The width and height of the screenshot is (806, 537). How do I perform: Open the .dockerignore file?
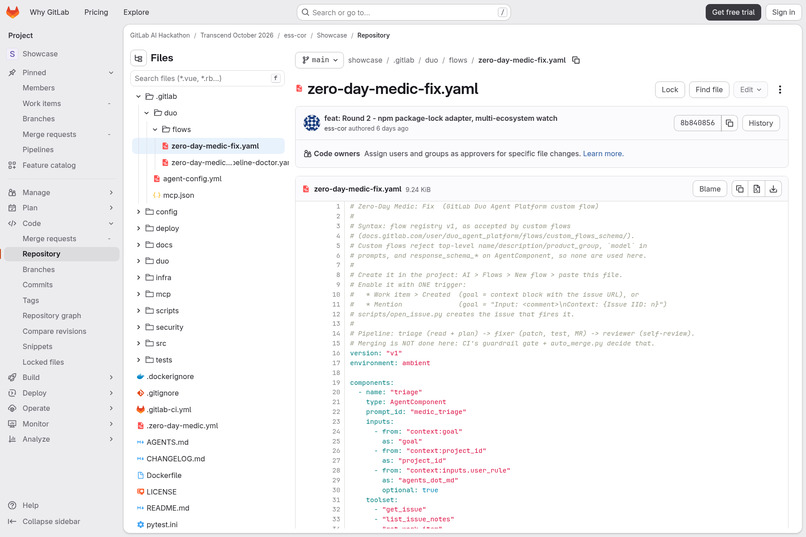(170, 377)
